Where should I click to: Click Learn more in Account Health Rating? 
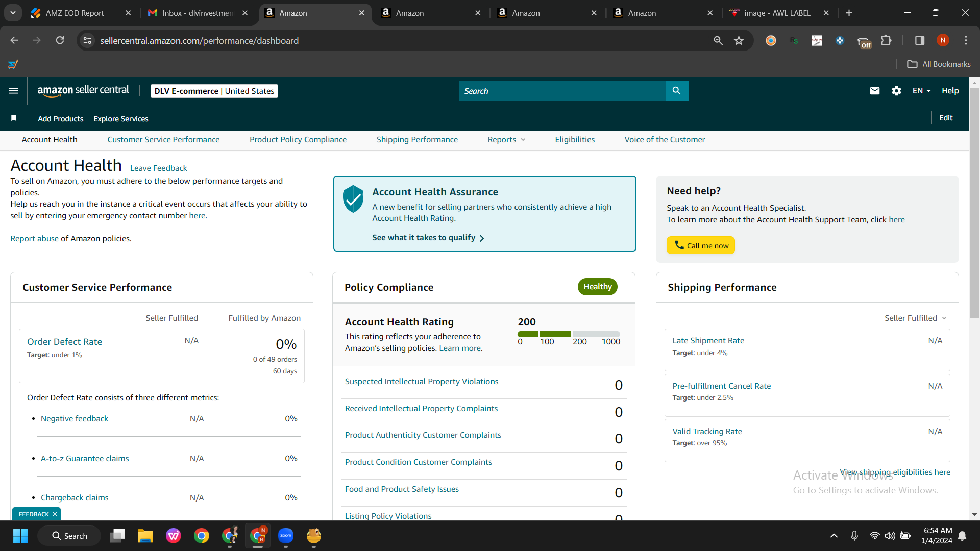pos(460,348)
